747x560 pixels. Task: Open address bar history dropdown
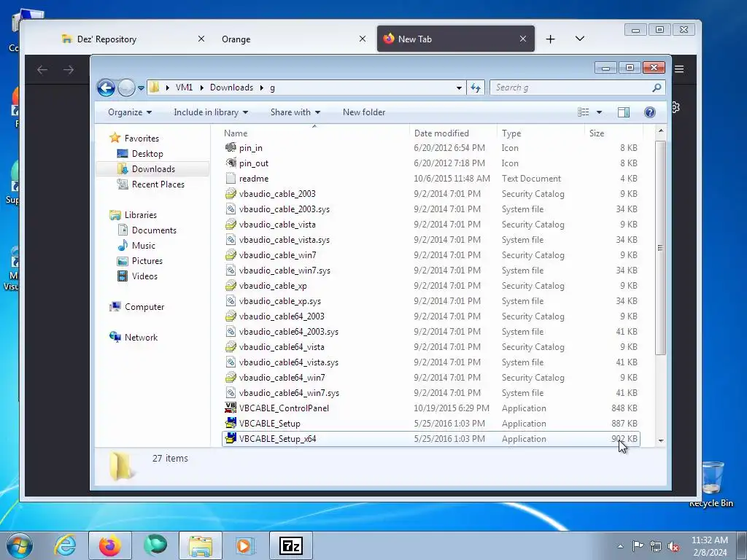click(459, 87)
